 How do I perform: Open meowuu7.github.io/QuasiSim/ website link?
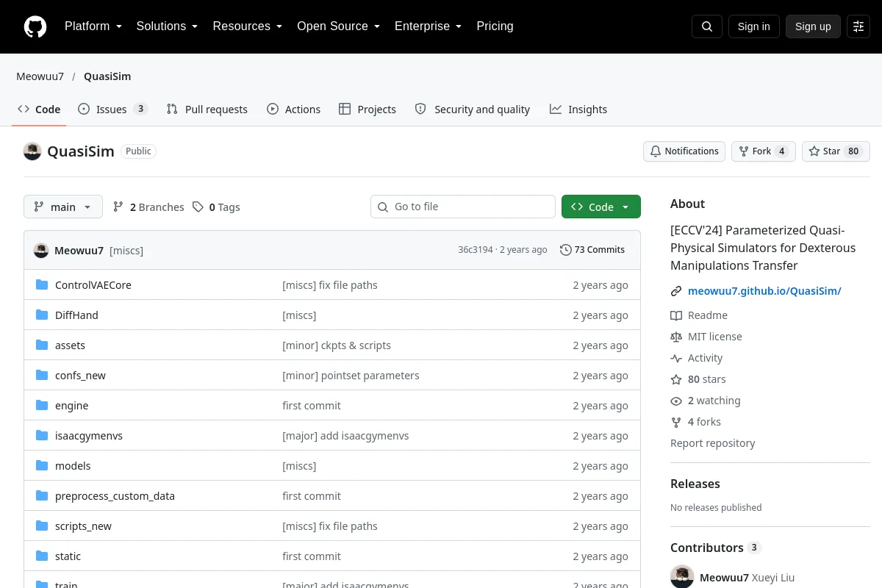(x=764, y=291)
